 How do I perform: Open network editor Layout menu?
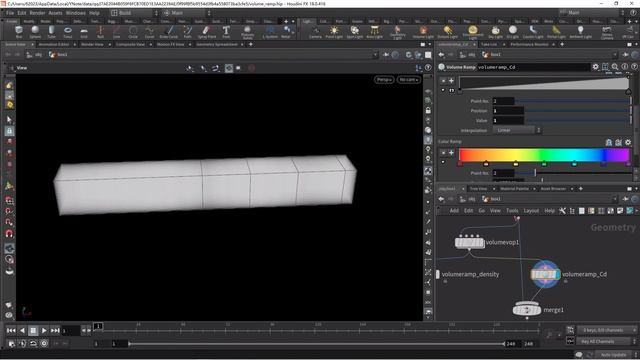click(x=531, y=211)
